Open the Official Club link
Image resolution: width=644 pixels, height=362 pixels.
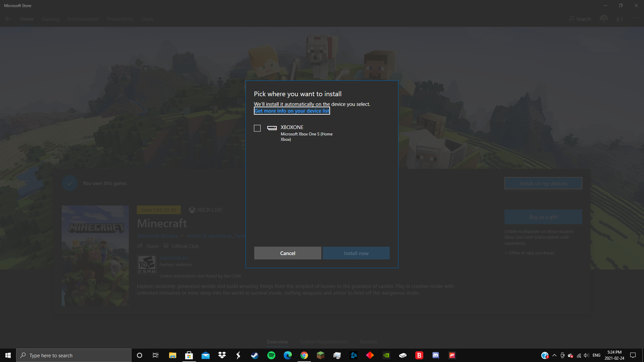(x=185, y=246)
